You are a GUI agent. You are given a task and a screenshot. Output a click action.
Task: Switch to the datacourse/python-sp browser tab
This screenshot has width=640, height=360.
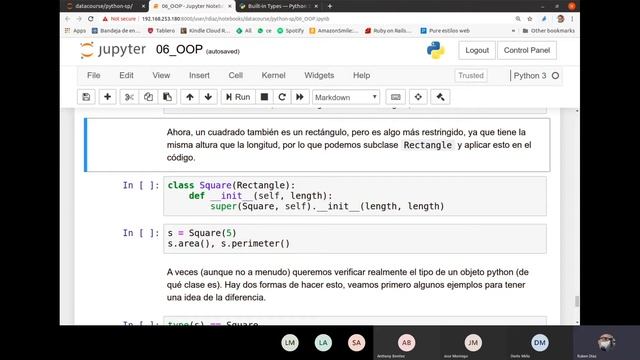[104, 6]
